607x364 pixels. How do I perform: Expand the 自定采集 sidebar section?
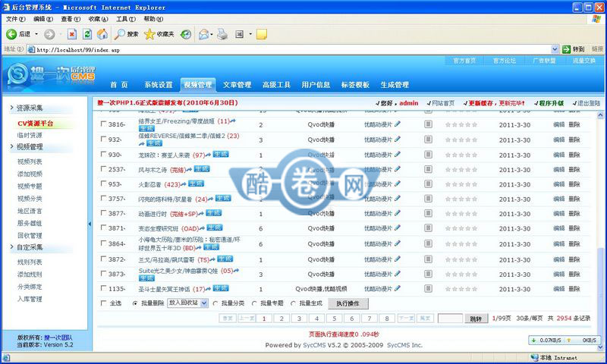(x=29, y=247)
